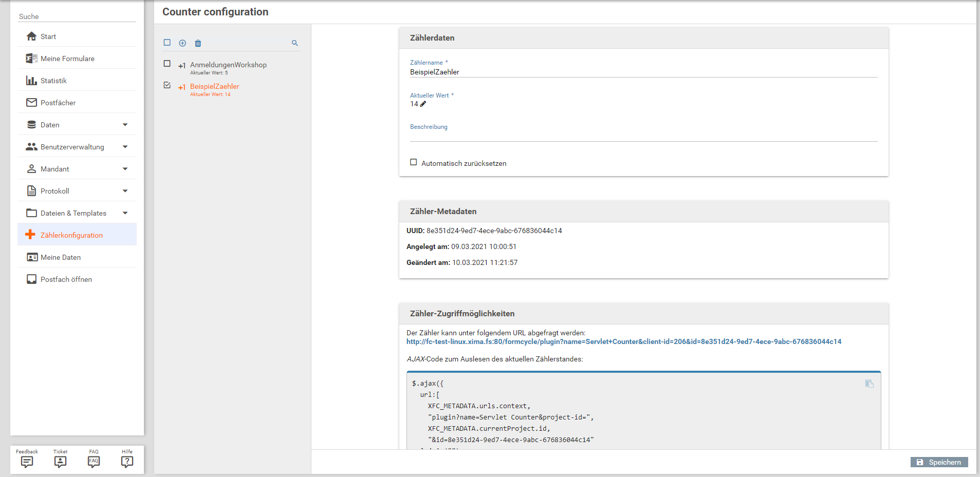Expand the Benutzerverwaltung menu arrow
Image resolution: width=980 pixels, height=477 pixels.
125,147
